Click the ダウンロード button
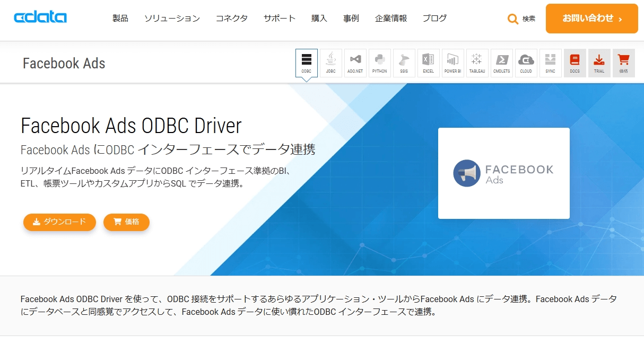Image resolution: width=644 pixels, height=353 pixels. pos(59,222)
